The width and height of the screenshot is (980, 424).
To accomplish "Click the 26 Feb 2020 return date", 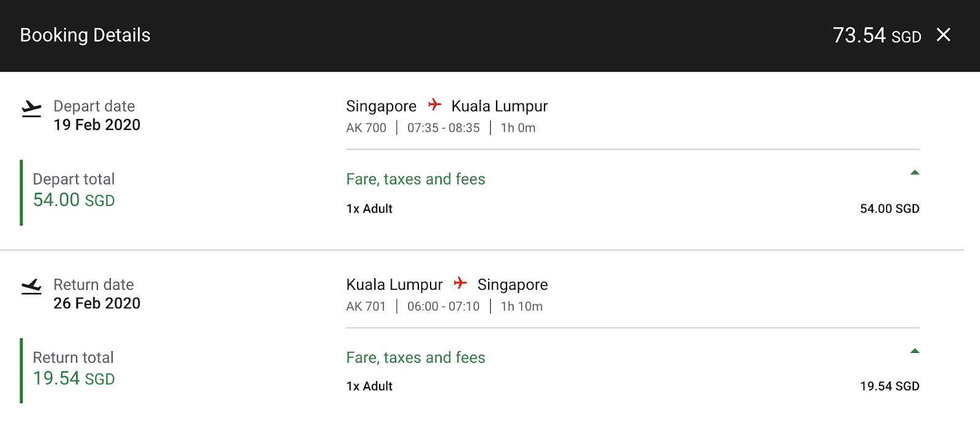I will coord(97,303).
